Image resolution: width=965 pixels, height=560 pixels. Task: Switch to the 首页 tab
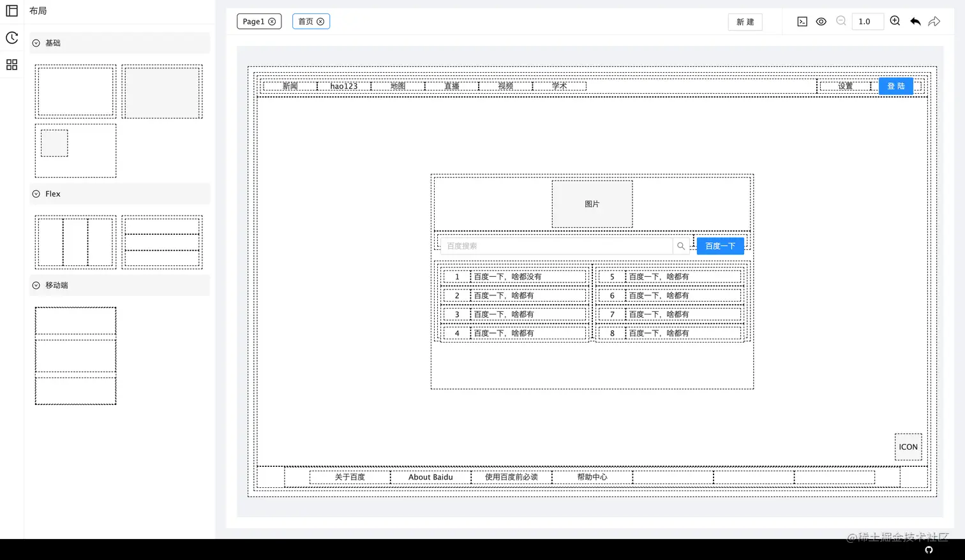click(306, 22)
